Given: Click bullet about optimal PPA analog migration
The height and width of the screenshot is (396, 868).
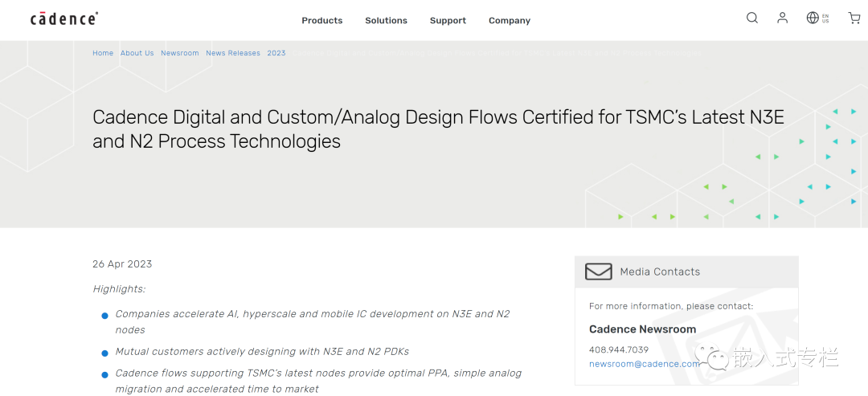Looking at the screenshot, I should pos(318,381).
